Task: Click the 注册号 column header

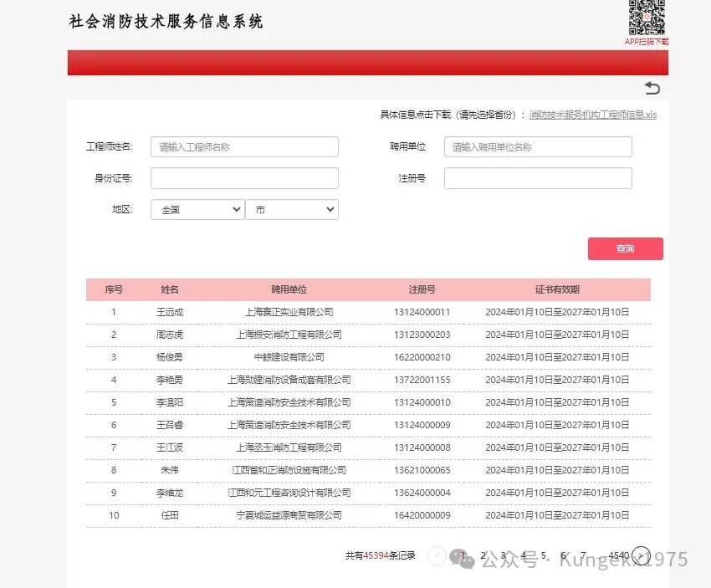Action: [x=422, y=289]
